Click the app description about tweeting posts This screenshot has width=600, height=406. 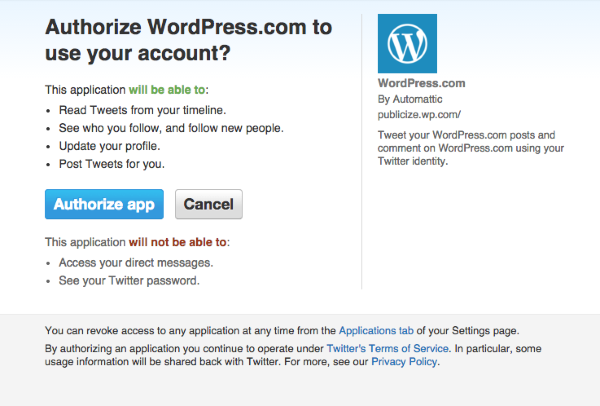click(471, 148)
